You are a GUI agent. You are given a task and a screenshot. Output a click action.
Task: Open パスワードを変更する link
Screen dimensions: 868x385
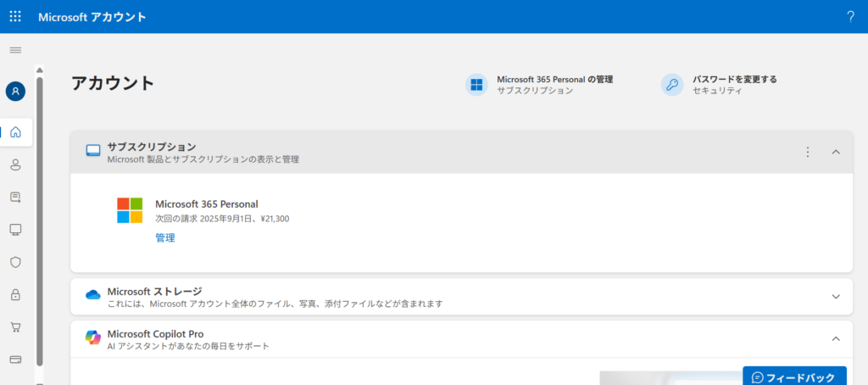point(735,79)
